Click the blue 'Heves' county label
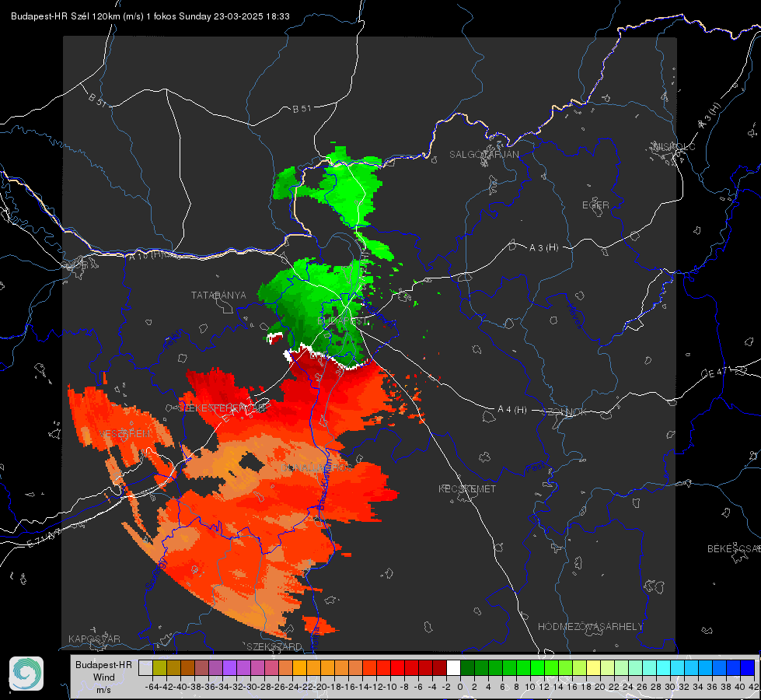This screenshot has width=761, height=700. (x=575, y=316)
